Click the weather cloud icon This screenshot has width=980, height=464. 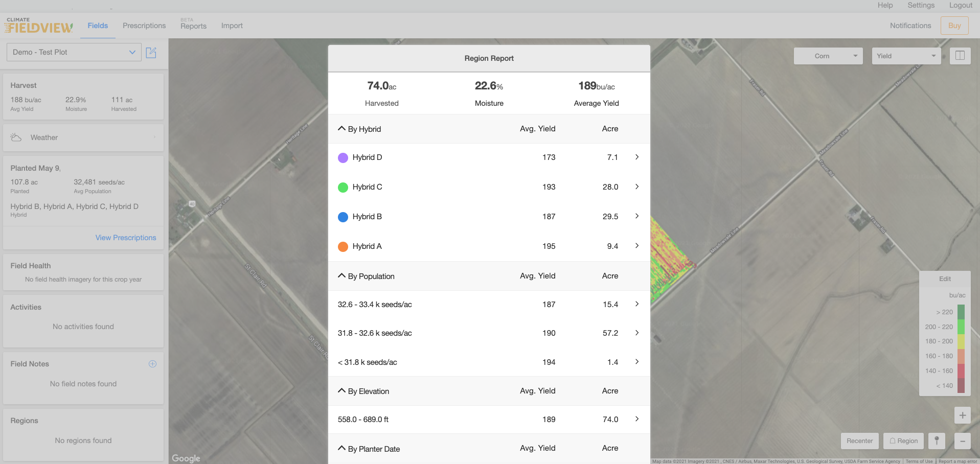(x=16, y=137)
